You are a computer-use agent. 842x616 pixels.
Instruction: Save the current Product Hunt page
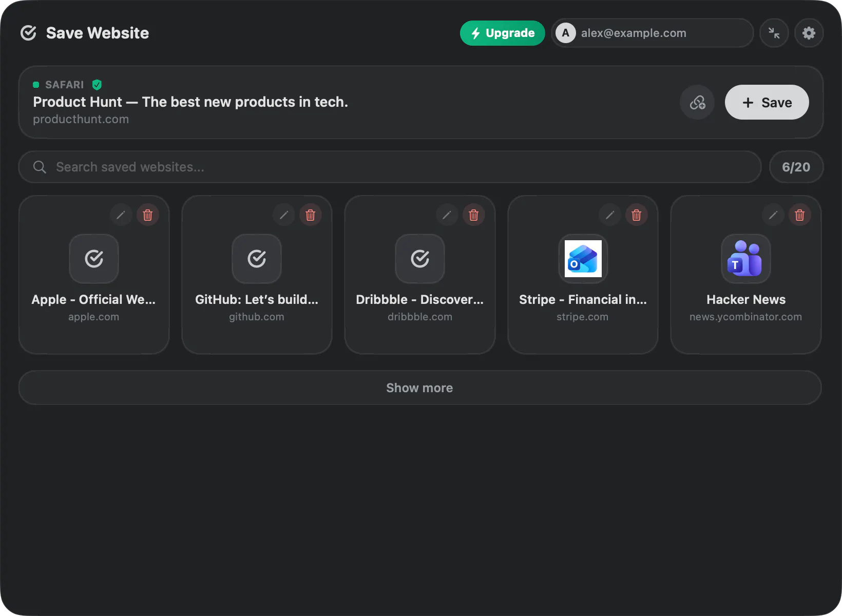point(767,102)
